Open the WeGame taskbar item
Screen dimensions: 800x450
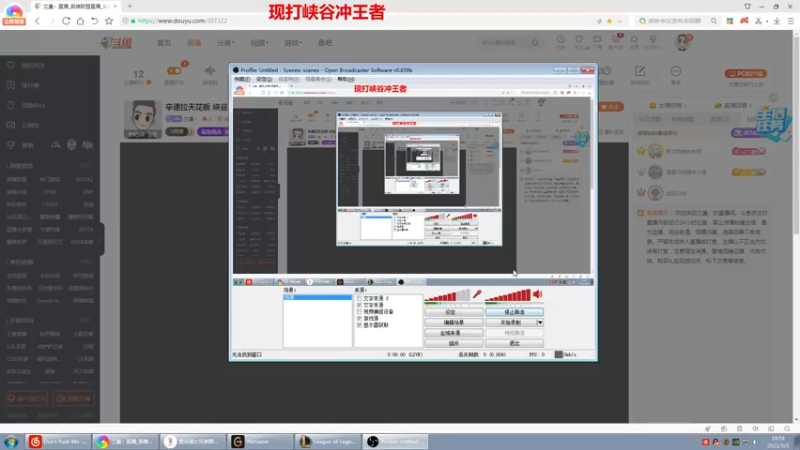click(x=260, y=441)
